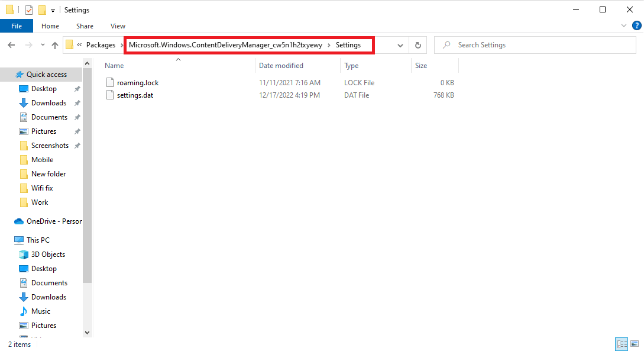Open Help via question mark icon
The height and width of the screenshot is (351, 644).
coord(636,25)
